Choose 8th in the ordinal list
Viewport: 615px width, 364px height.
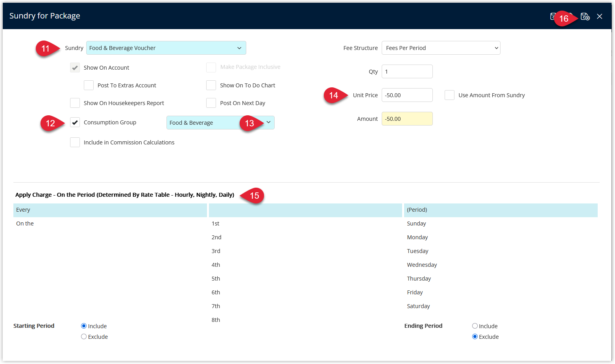click(305, 320)
